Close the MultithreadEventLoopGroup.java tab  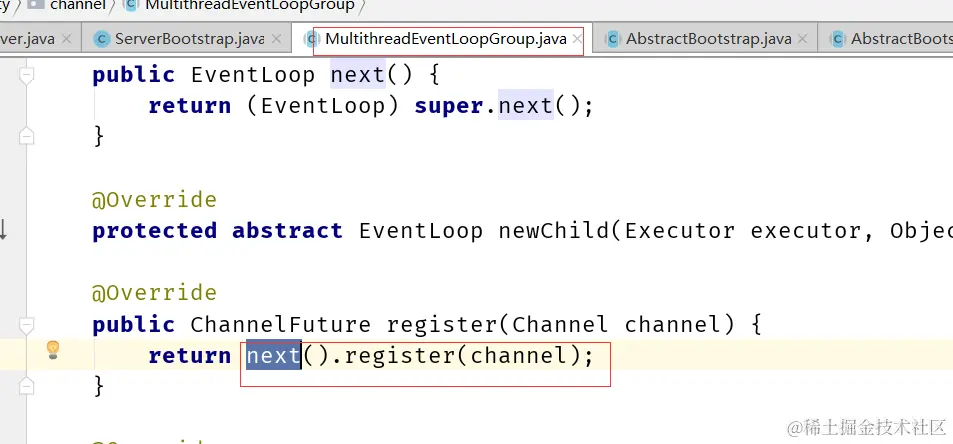click(x=577, y=39)
